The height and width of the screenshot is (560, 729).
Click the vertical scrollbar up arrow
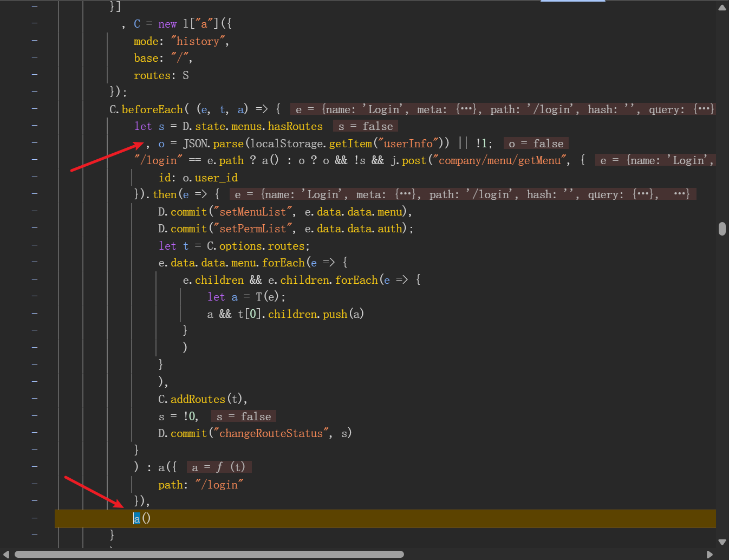(x=722, y=8)
